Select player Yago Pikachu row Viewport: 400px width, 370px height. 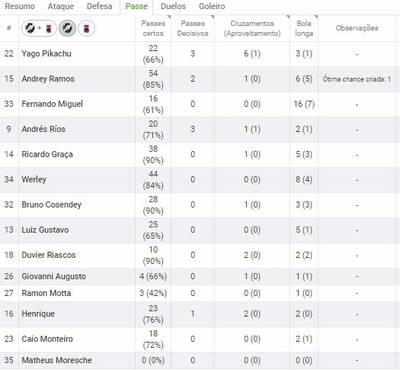[198, 54]
